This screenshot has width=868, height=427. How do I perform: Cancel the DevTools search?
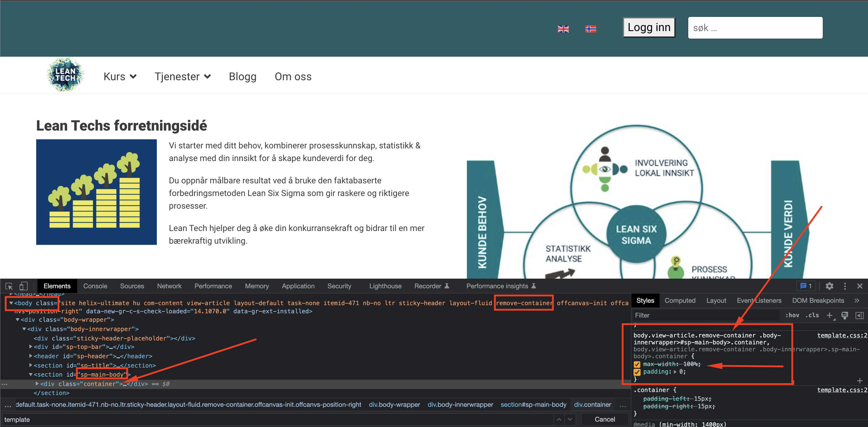point(604,419)
